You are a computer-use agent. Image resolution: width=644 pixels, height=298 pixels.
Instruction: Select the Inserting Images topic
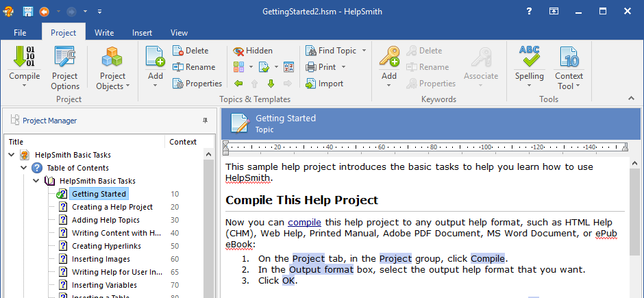click(x=101, y=259)
